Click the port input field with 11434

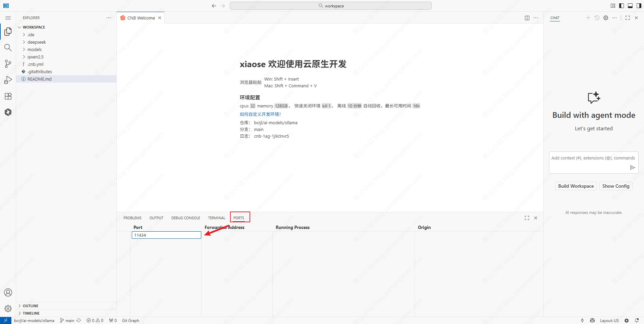tap(166, 235)
